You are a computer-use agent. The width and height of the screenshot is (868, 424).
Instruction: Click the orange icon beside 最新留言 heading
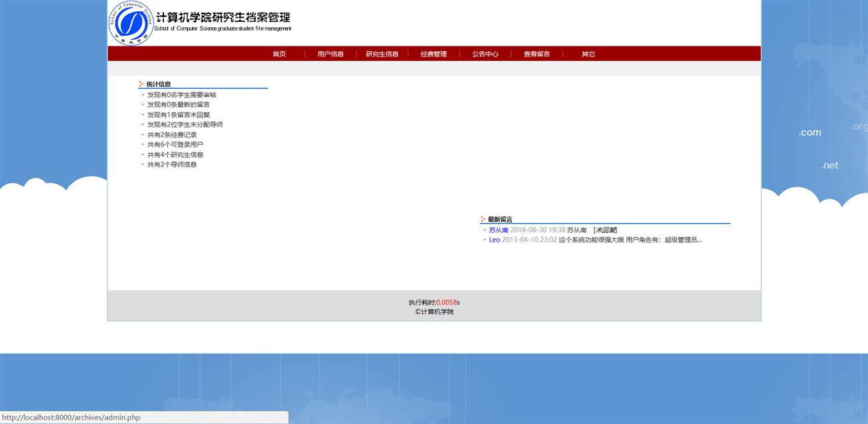[x=483, y=220]
